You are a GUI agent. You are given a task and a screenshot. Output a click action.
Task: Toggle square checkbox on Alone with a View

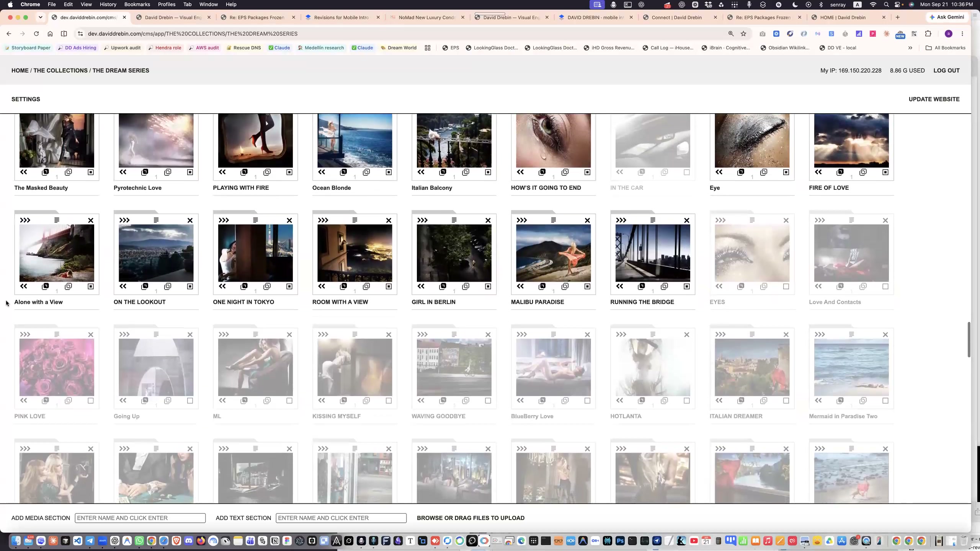[91, 286]
